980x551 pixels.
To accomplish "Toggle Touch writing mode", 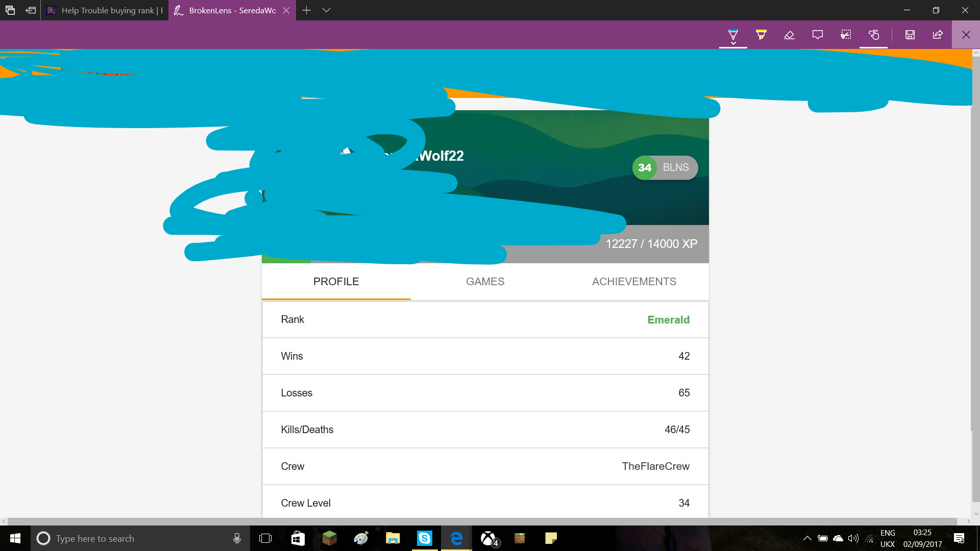I will [874, 35].
